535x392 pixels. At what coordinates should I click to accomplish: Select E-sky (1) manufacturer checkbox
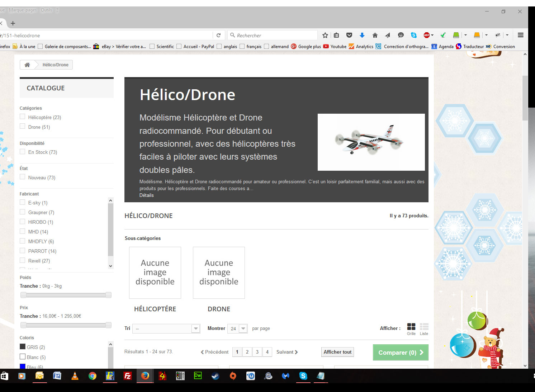coord(23,202)
